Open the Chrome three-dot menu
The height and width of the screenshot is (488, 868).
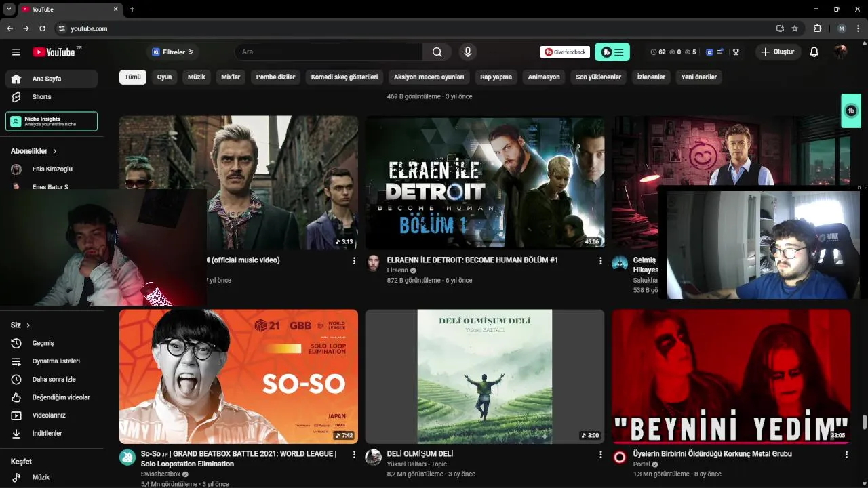tap(859, 28)
